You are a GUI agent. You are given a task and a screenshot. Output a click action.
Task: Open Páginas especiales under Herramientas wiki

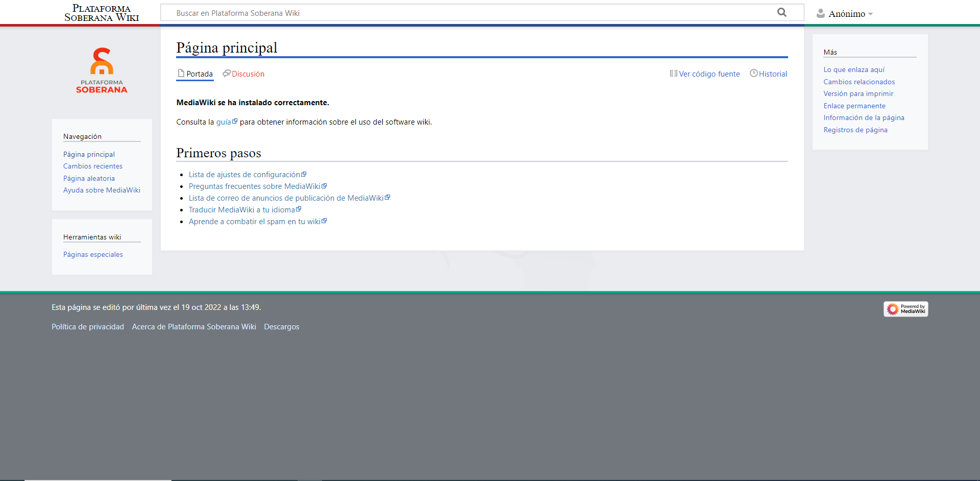93,254
